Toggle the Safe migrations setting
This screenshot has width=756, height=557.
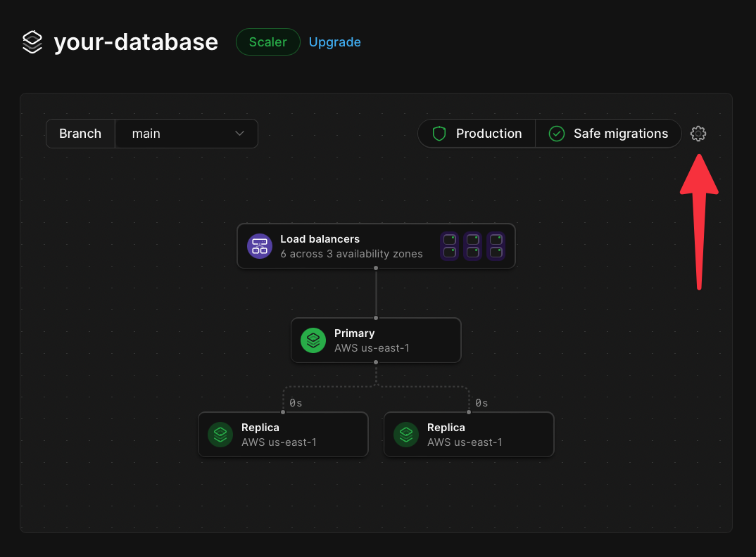tap(608, 133)
